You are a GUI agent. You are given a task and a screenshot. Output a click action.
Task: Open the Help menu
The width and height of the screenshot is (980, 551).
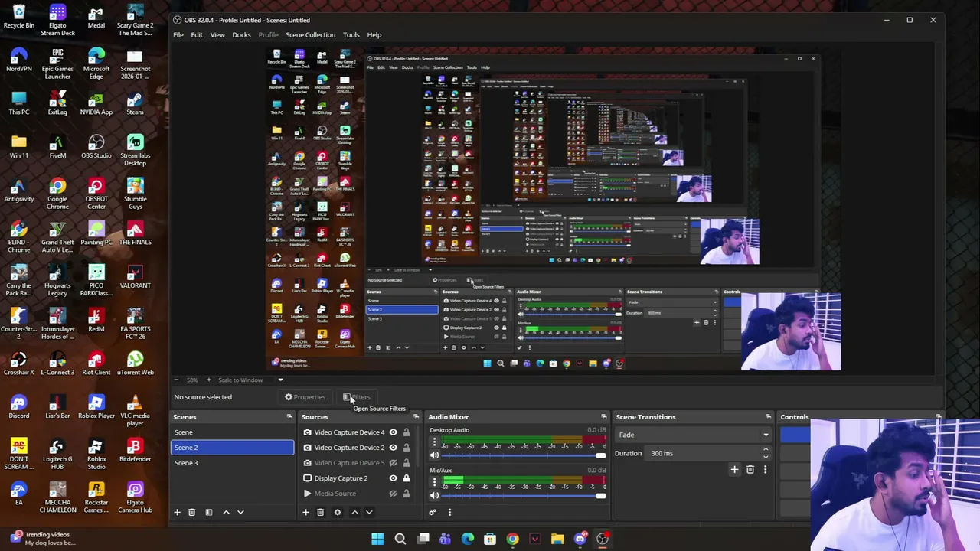tap(374, 34)
